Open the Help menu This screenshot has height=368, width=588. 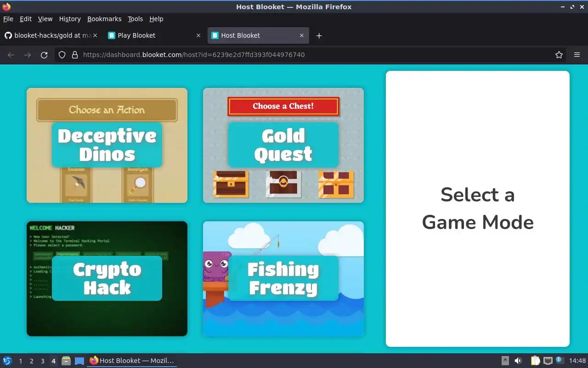(x=156, y=19)
